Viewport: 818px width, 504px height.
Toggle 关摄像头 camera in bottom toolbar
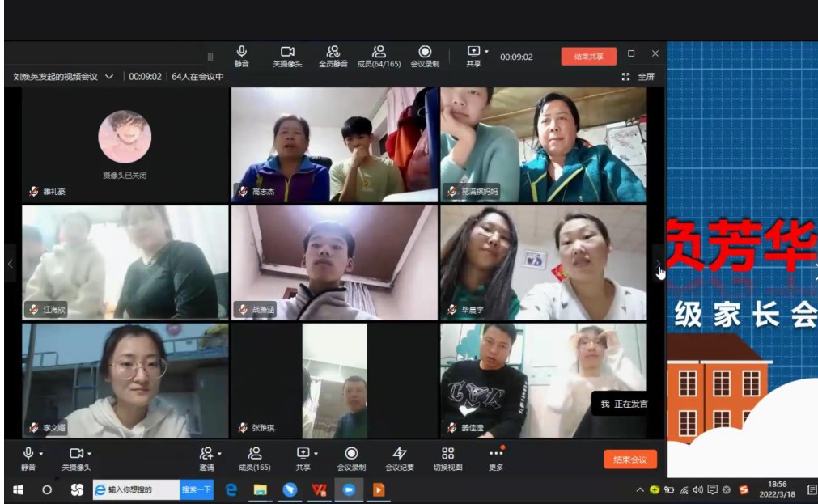76,459
